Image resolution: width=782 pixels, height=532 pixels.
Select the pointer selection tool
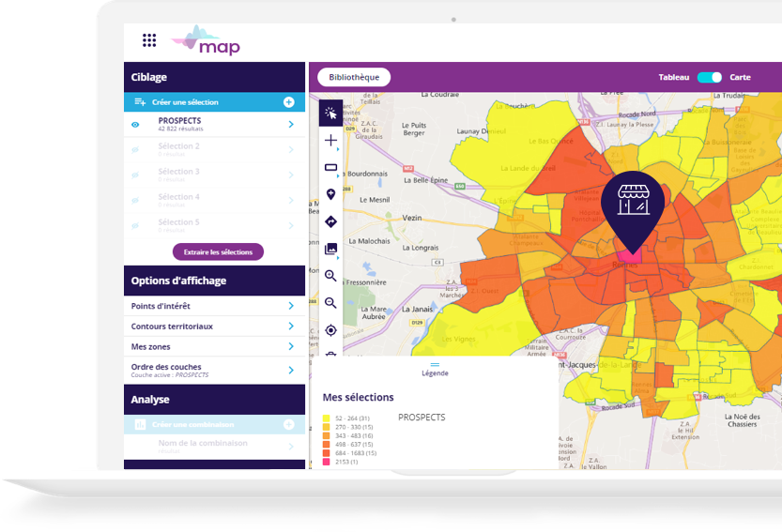330,114
